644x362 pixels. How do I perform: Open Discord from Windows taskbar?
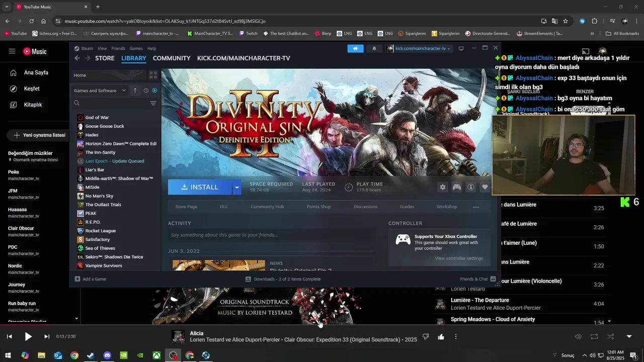[107, 355]
